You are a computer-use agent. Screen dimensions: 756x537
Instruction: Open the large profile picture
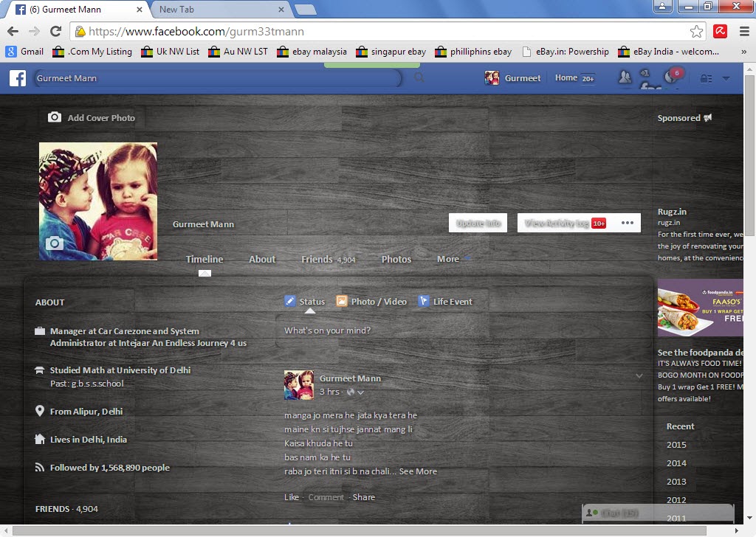pyautogui.click(x=98, y=201)
